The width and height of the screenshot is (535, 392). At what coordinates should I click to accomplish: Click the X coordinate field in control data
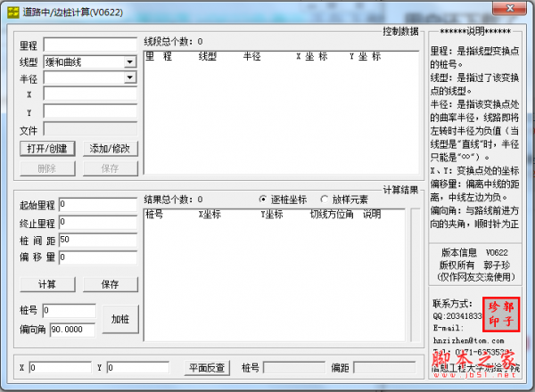[90, 94]
